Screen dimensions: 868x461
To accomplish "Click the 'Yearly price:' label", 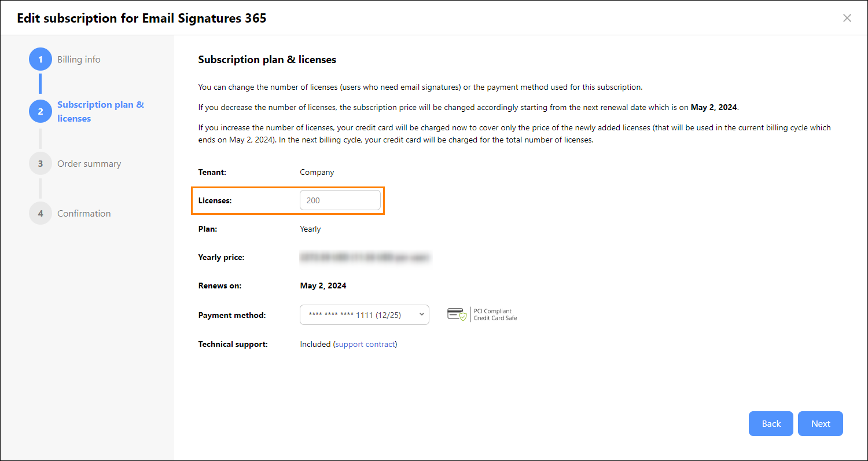I will pyautogui.click(x=222, y=257).
